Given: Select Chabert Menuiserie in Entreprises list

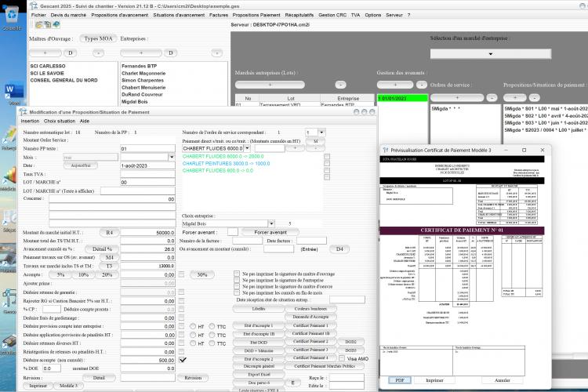Looking at the screenshot, I should (143, 87).
